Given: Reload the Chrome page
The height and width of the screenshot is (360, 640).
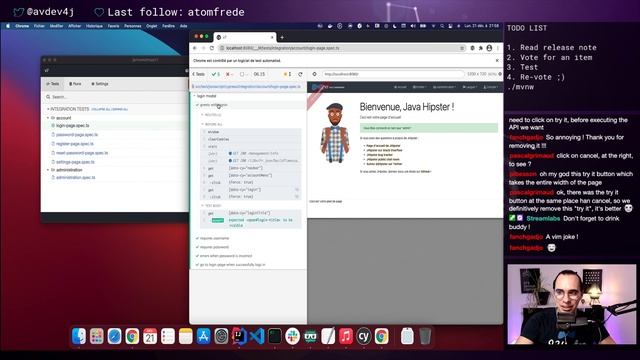Looking at the screenshot, I should point(212,48).
